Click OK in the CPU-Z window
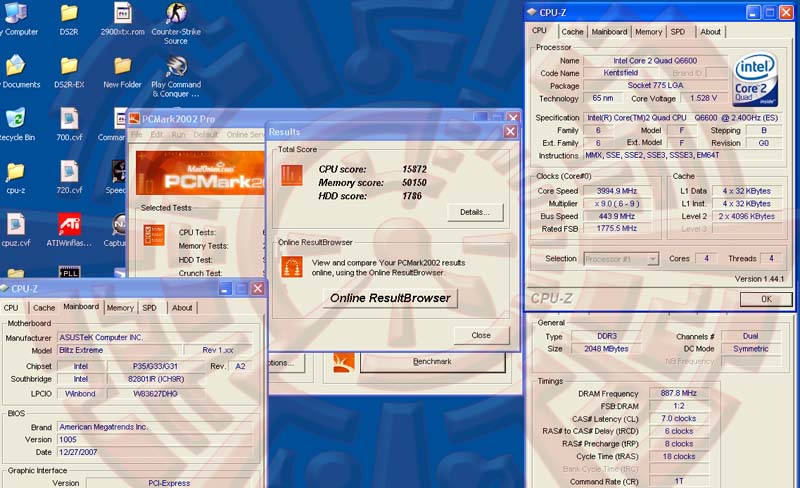Image resolution: width=800 pixels, height=488 pixels. click(766, 299)
